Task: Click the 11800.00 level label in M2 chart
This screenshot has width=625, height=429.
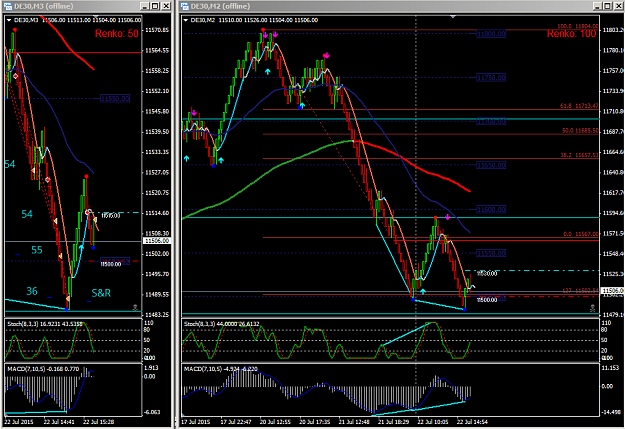Action: pos(491,34)
